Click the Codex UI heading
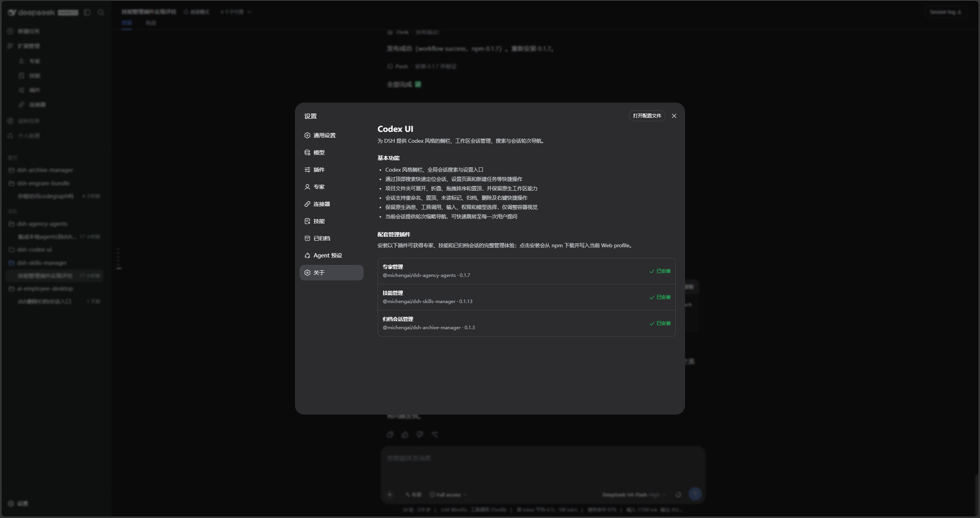The height and width of the screenshot is (518, 980). (x=395, y=129)
